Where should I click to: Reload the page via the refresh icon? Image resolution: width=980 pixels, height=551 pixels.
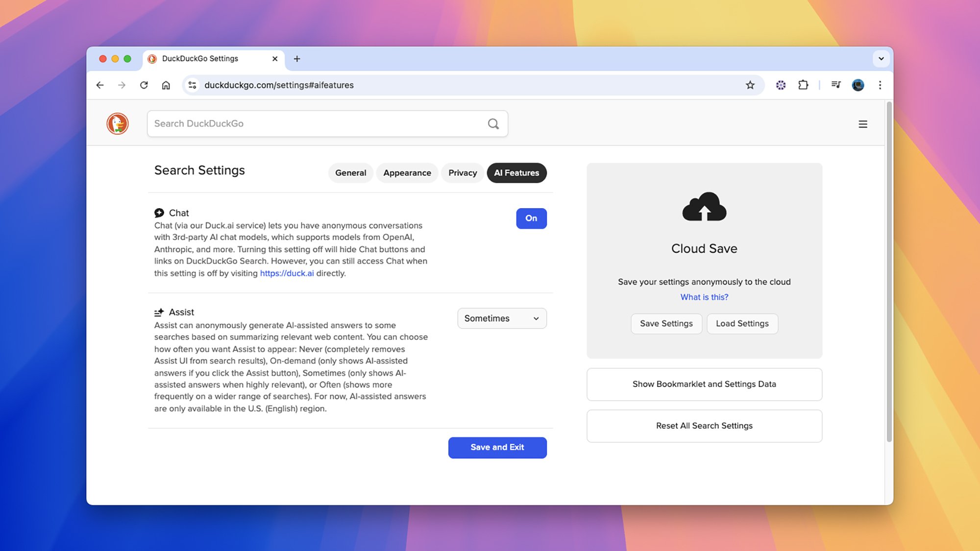[x=144, y=85]
